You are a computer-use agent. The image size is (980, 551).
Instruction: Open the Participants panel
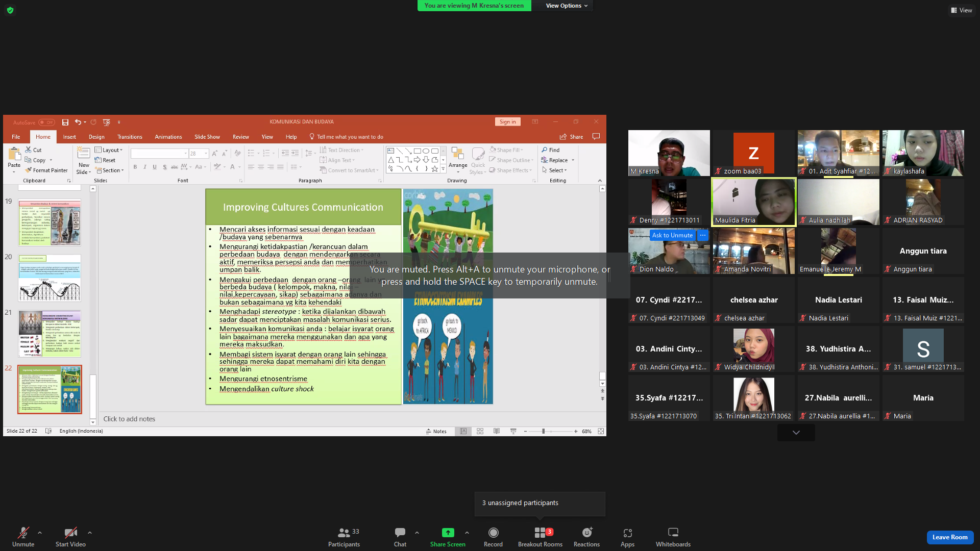pyautogui.click(x=344, y=537)
